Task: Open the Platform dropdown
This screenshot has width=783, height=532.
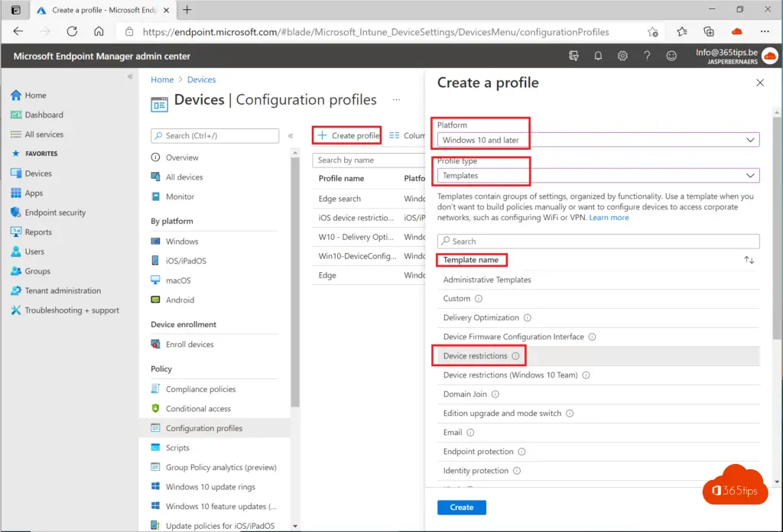Action: (x=598, y=140)
